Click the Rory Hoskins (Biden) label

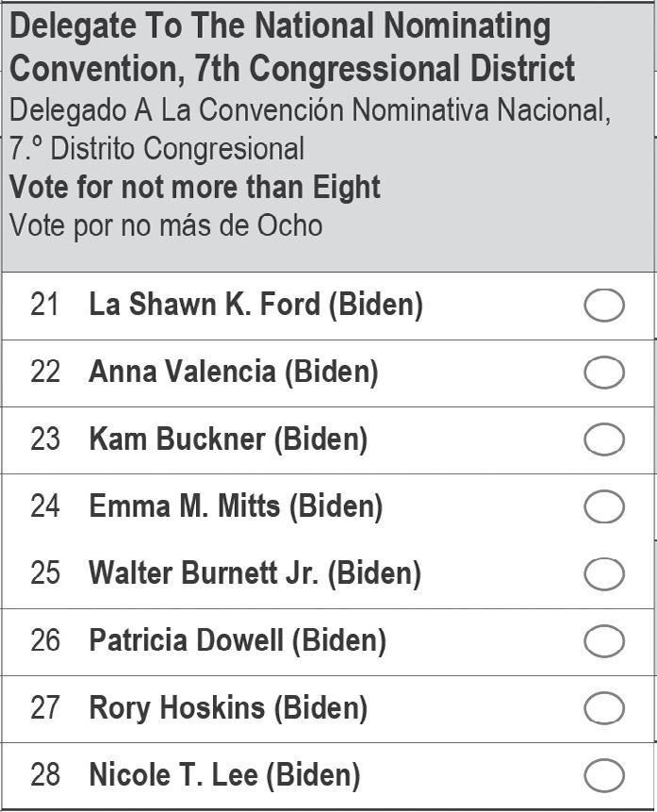(228, 708)
